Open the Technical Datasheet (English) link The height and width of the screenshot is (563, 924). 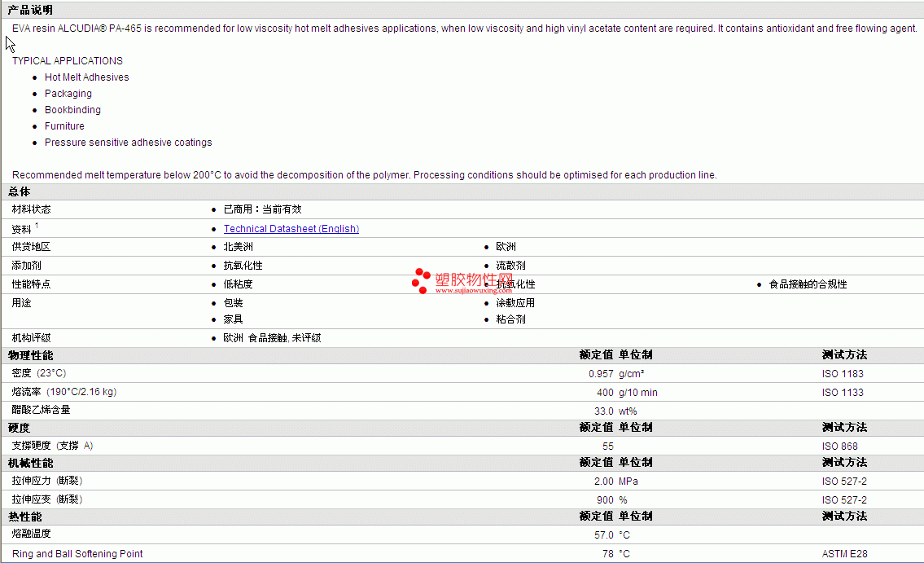(291, 229)
